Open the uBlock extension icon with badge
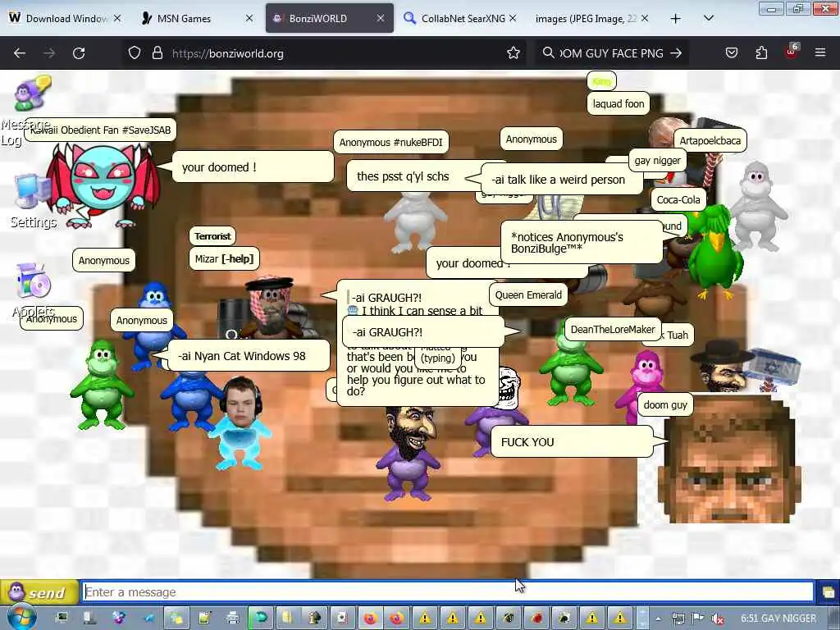The image size is (840, 630). tap(792, 52)
